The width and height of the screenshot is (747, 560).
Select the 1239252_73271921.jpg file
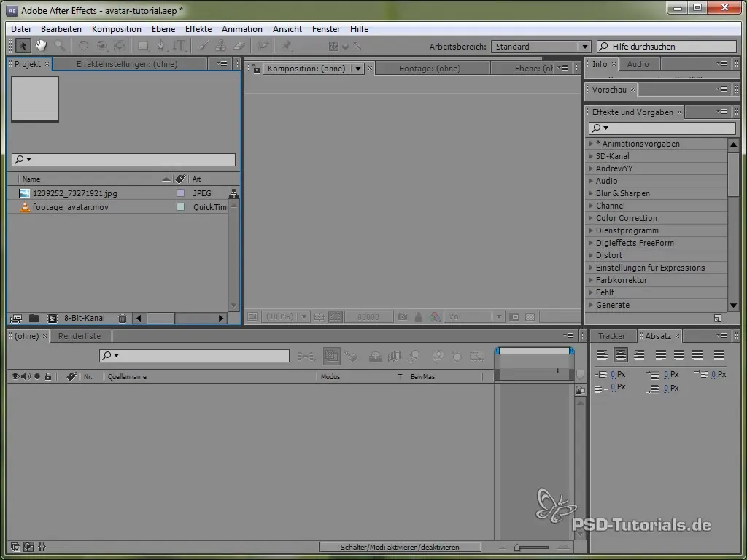click(x=75, y=193)
